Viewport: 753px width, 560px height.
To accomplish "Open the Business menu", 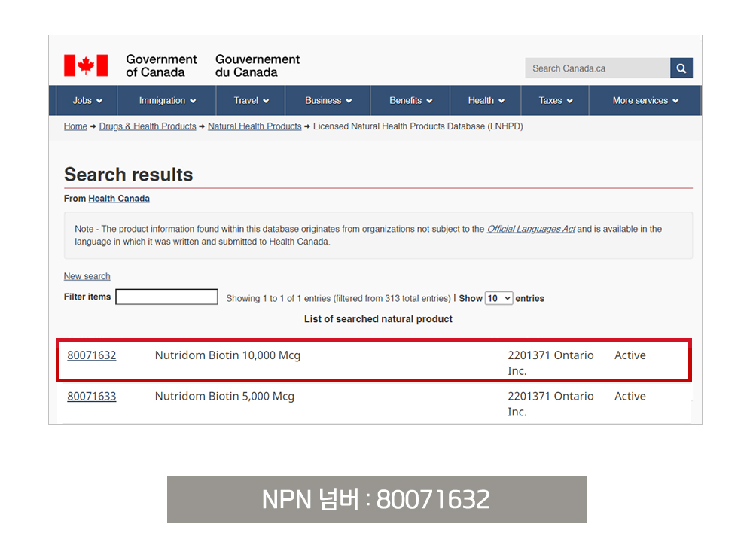I will 328,101.
